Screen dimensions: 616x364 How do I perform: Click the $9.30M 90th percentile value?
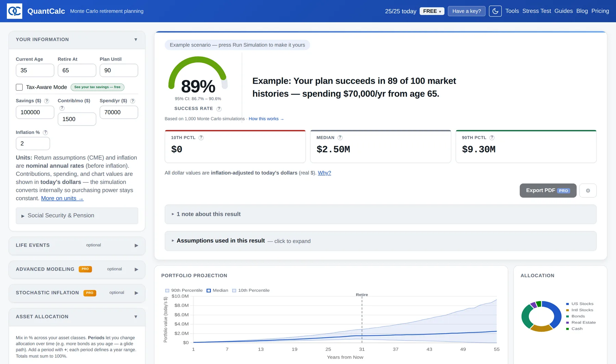[x=479, y=149]
